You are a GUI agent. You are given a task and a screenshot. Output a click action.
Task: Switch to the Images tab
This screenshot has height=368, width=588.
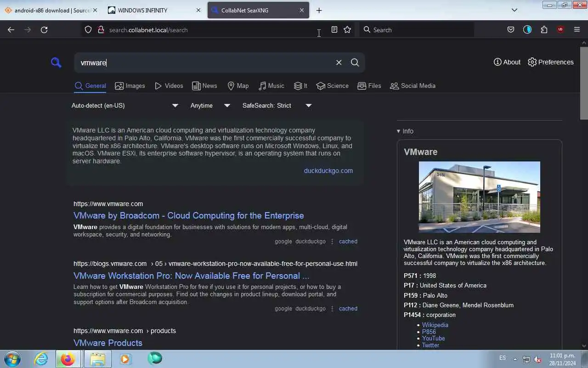(x=130, y=86)
